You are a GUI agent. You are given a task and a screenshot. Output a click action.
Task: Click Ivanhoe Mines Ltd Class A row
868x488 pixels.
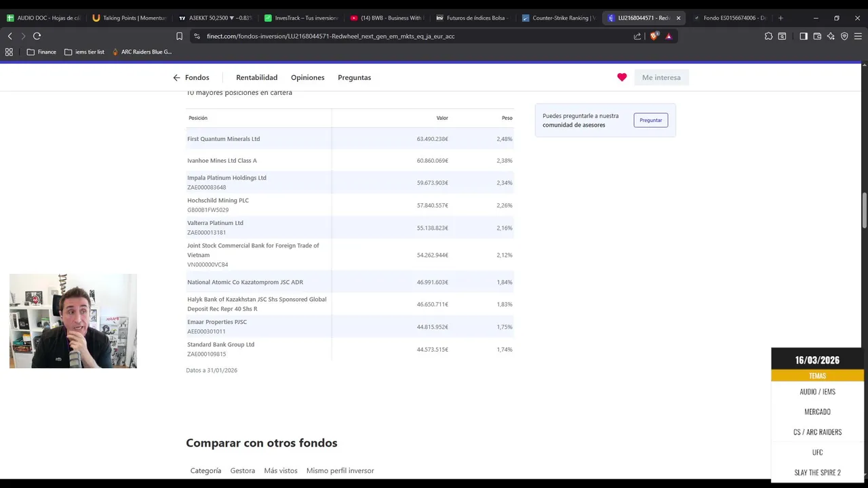pyautogui.click(x=350, y=161)
